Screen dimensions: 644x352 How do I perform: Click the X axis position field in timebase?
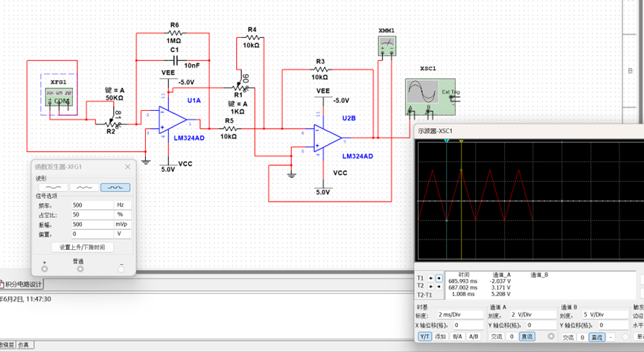pos(468,325)
